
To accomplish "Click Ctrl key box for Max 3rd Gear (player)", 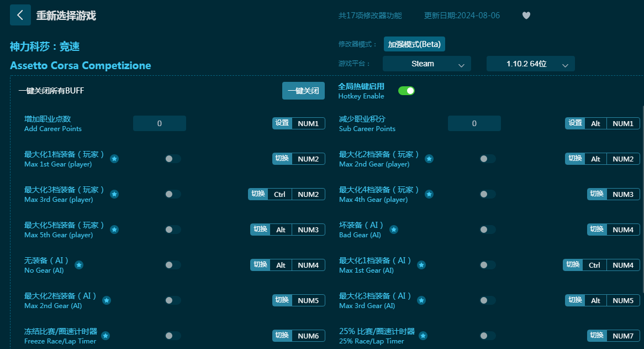I will [279, 194].
